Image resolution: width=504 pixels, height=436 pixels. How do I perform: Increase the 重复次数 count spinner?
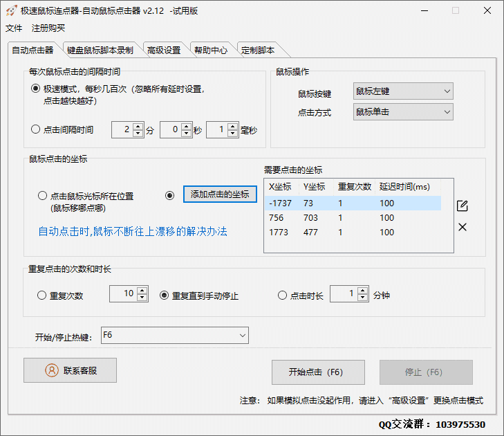click(x=142, y=290)
